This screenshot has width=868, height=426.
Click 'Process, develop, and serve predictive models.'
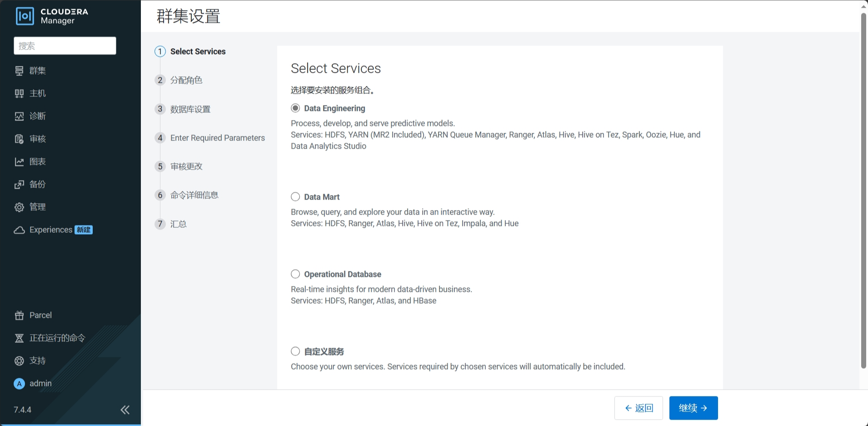(x=373, y=123)
